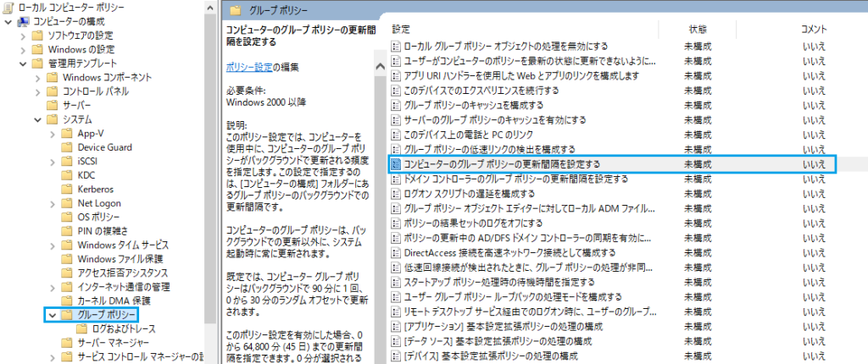Click the policy icon for スタートアップ ポリシー処理時の待機時間を指定する
Viewport: 868px width, 364px height.
point(395,282)
